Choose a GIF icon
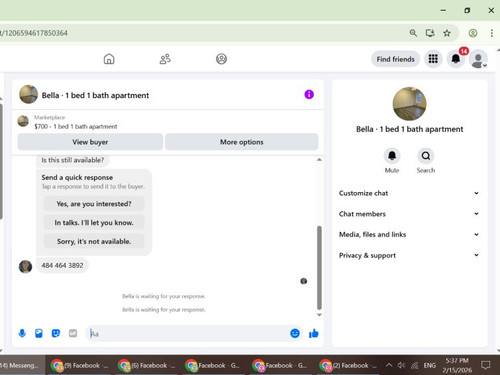 pyautogui.click(x=73, y=333)
